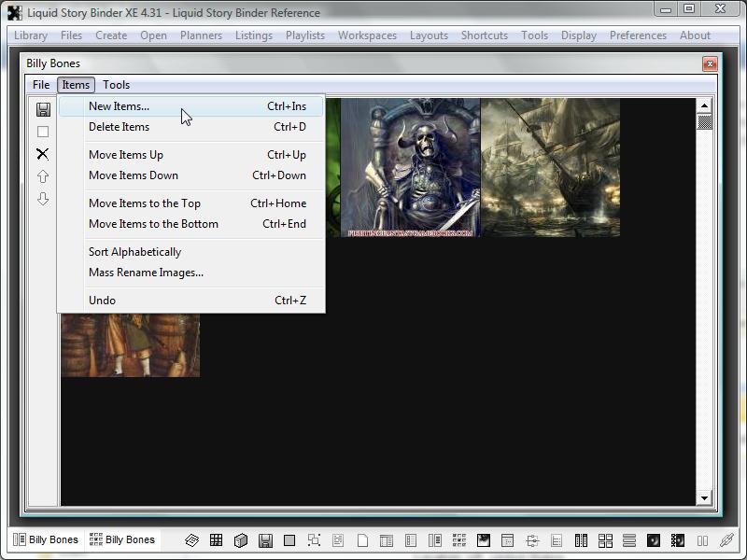Click Undo in the Items menu
The width and height of the screenshot is (747, 560).
pyautogui.click(x=103, y=301)
